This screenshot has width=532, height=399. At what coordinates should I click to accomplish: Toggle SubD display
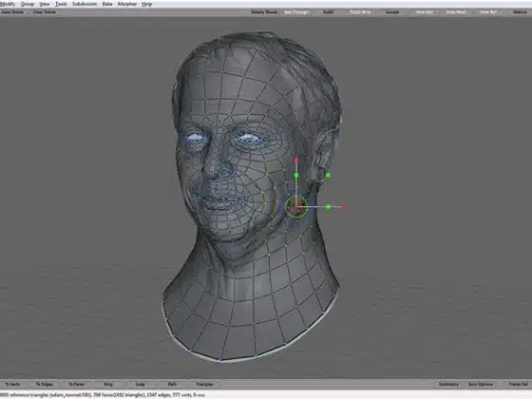[328, 11]
